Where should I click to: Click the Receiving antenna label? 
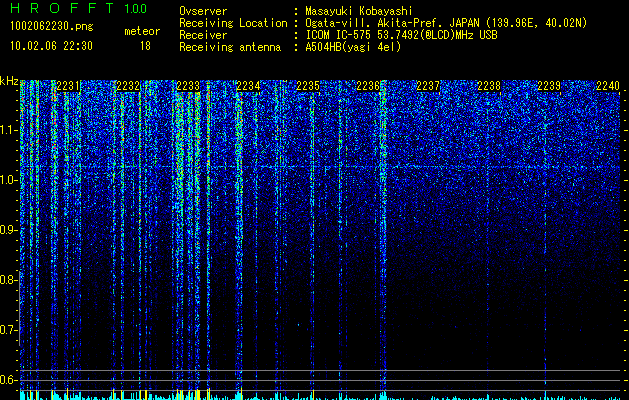[x=230, y=47]
